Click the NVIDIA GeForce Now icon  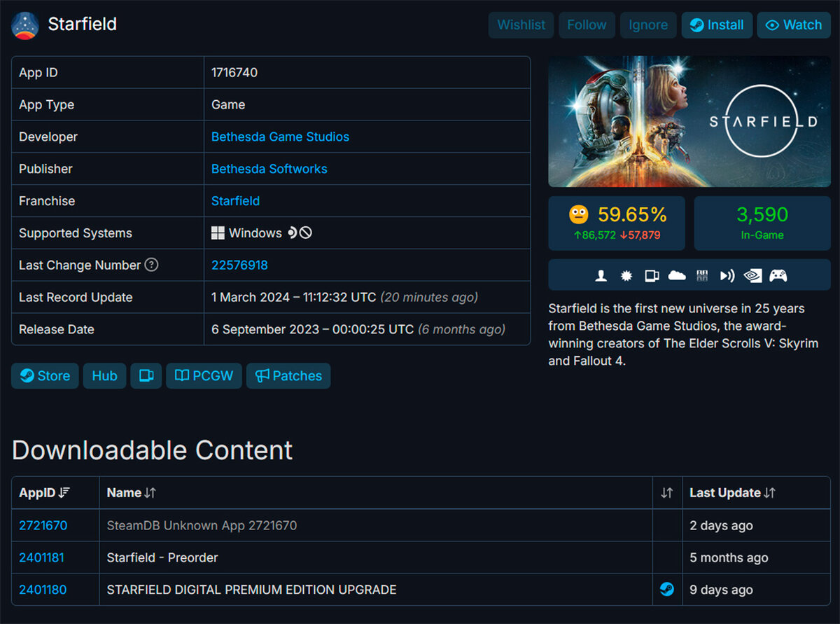[x=752, y=276]
